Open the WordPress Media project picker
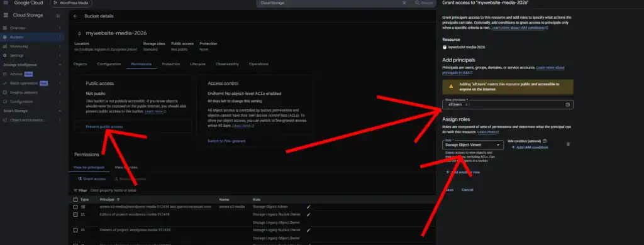The height and width of the screenshot is (245, 644). (x=71, y=3)
